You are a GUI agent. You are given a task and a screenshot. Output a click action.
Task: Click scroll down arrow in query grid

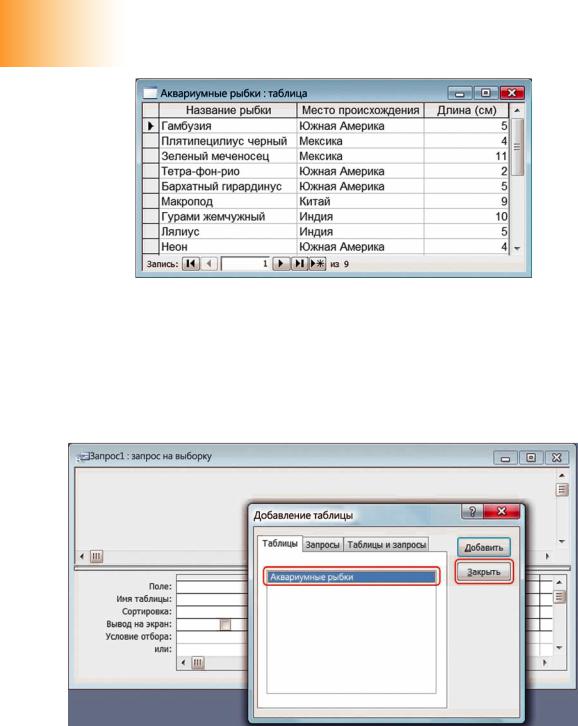(559, 648)
